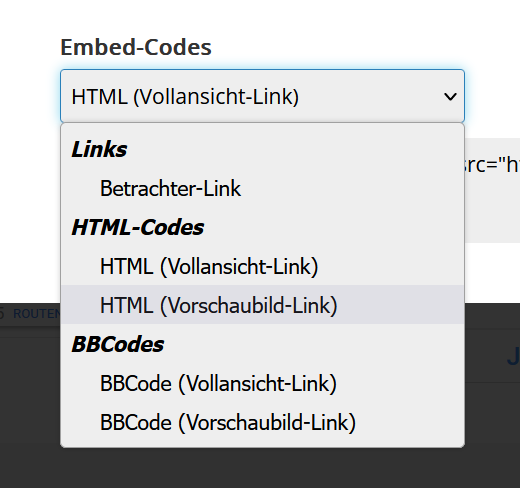Click the chevron arrow of Embed-Codes dropdown
520x488 pixels.
tap(450, 97)
